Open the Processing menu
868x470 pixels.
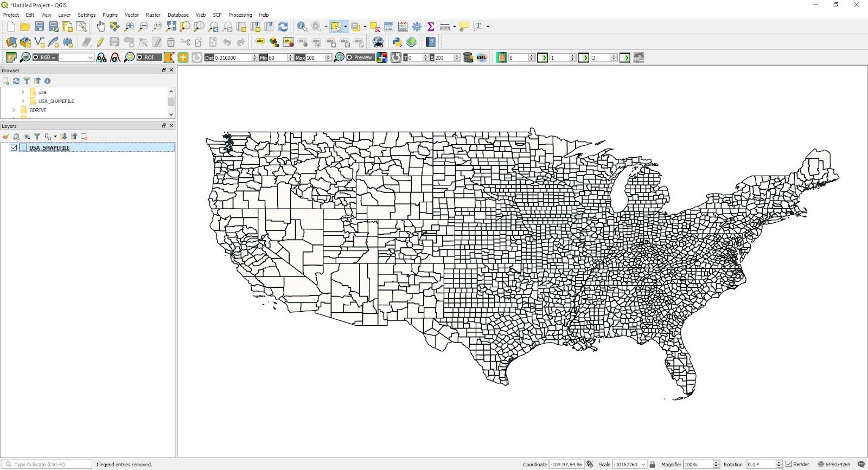pyautogui.click(x=240, y=15)
